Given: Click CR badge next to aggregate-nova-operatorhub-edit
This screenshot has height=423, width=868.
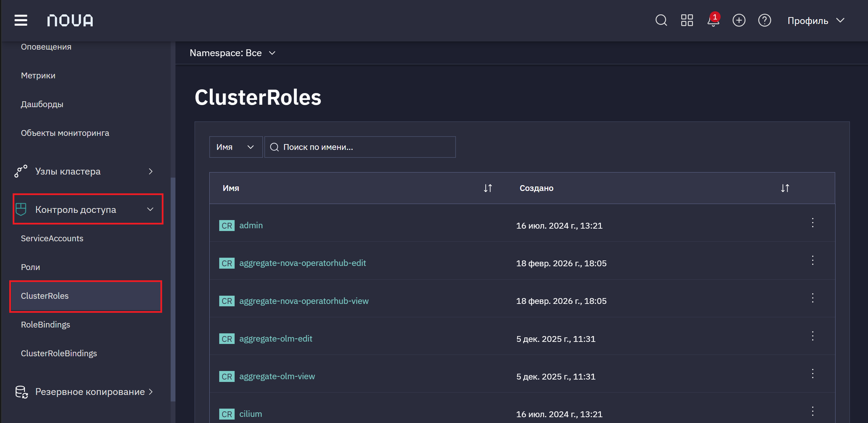Looking at the screenshot, I should coord(227,264).
